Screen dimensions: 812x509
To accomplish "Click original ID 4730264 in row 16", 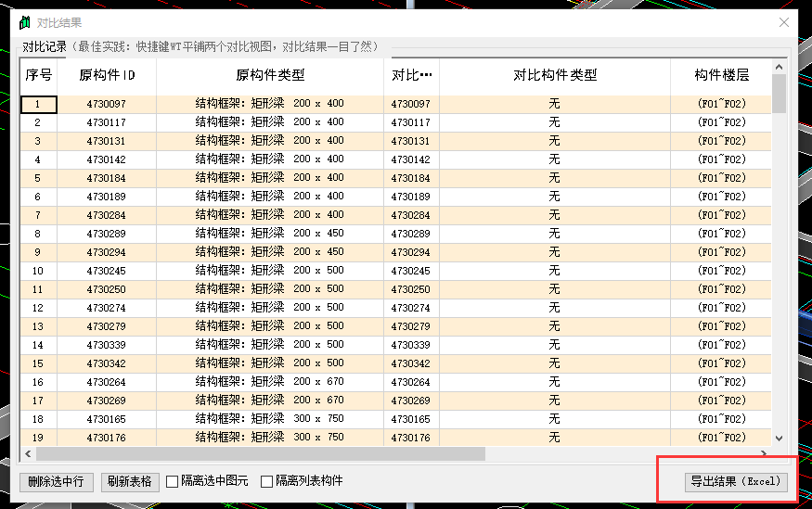I will [x=107, y=382].
